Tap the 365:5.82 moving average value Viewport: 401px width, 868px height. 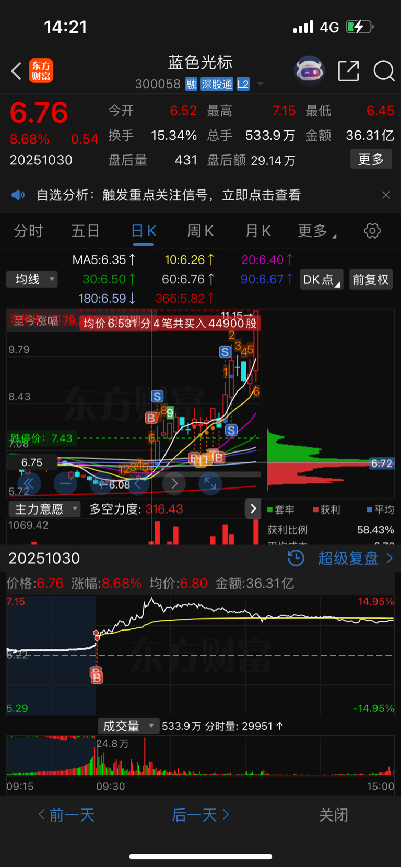185,298
